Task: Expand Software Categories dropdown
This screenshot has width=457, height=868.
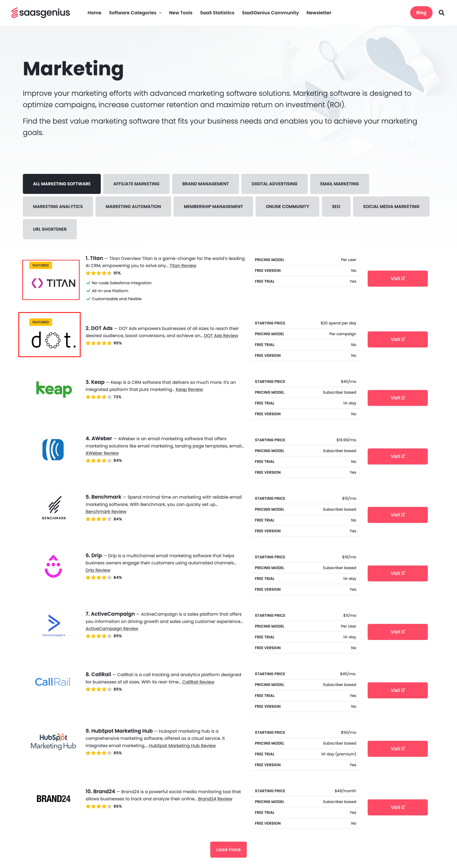Action: 135,13
